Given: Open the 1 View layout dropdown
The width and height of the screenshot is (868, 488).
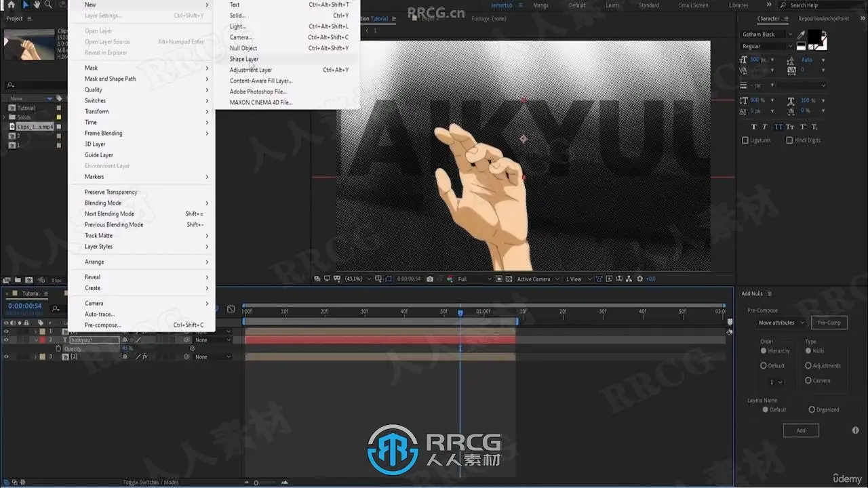Looking at the screenshot, I should coord(578,279).
